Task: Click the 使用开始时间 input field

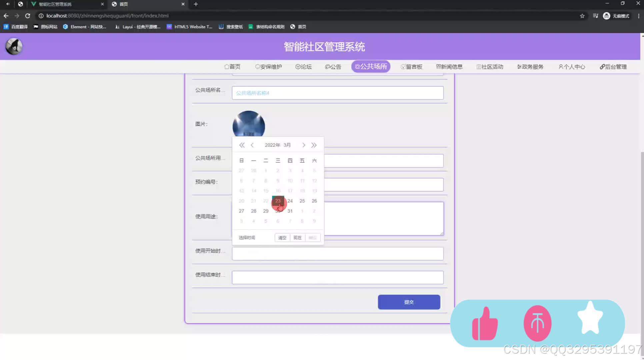Action: [x=338, y=254]
